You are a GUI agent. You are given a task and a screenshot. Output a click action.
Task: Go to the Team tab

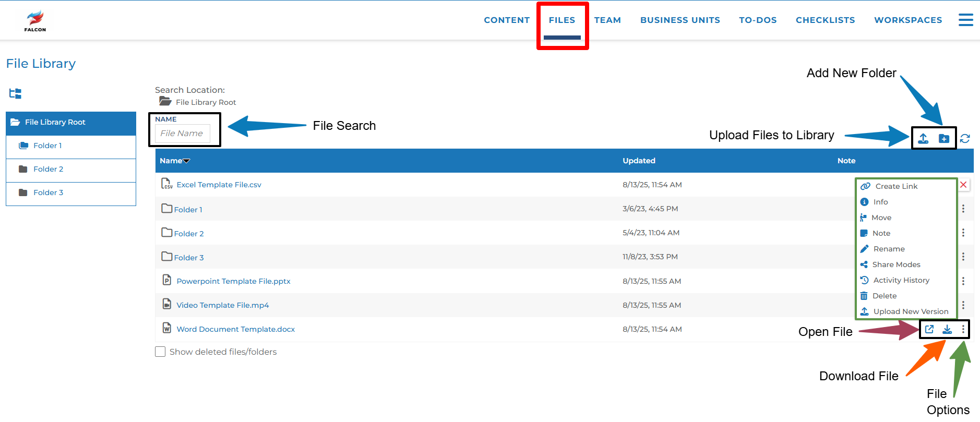607,20
